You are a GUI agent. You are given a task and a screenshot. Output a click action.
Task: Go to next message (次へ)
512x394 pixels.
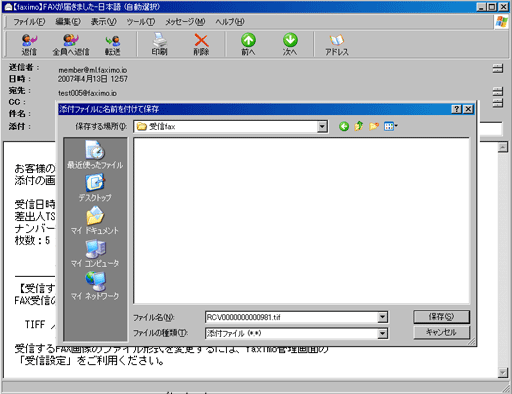coord(290,44)
